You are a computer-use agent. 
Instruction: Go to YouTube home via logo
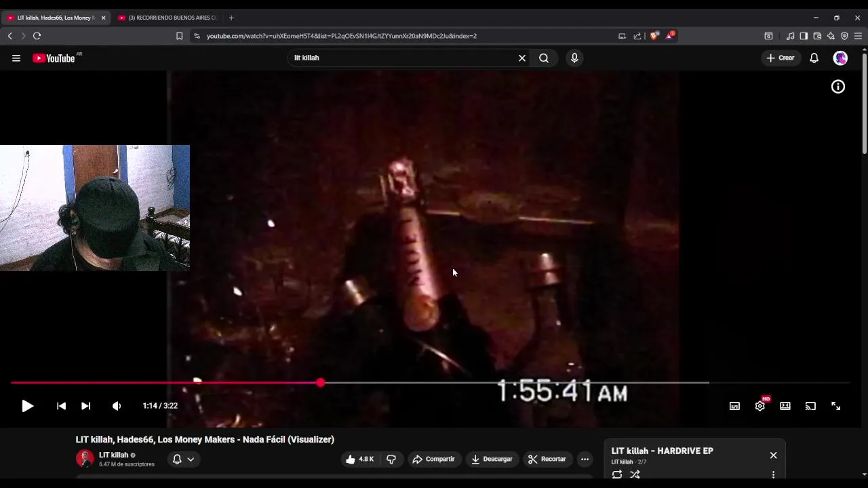click(54, 58)
